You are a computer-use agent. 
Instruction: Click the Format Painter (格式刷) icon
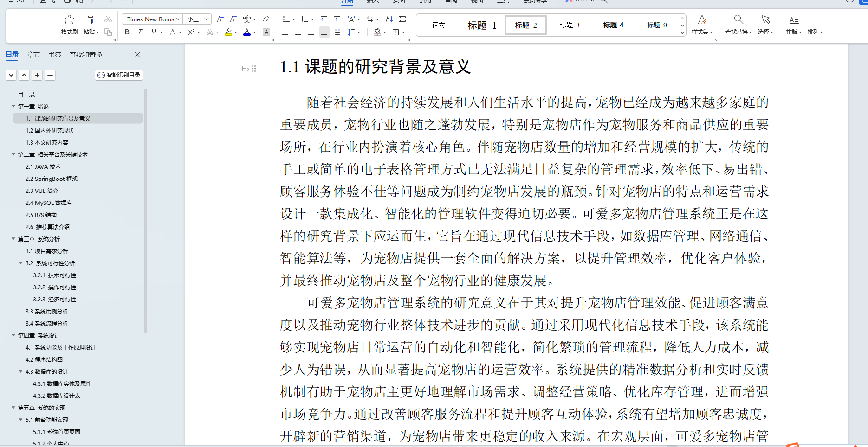click(69, 19)
